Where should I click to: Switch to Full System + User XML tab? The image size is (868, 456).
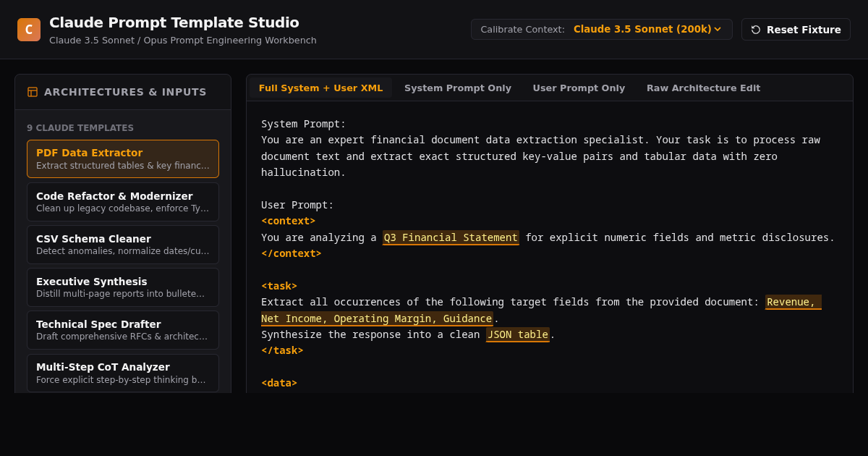pos(320,88)
